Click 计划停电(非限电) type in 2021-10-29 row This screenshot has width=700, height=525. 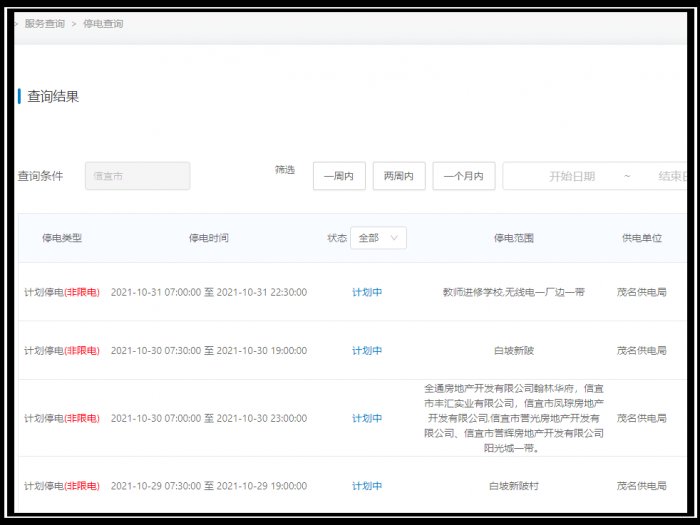62,486
